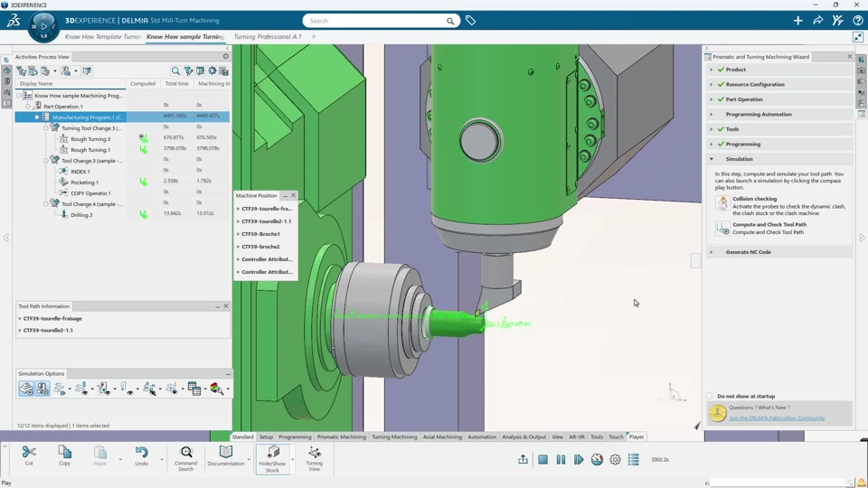This screenshot has width=868, height=488.
Task: Open Join the DELMIA Fabrication Community link
Action: (777, 418)
